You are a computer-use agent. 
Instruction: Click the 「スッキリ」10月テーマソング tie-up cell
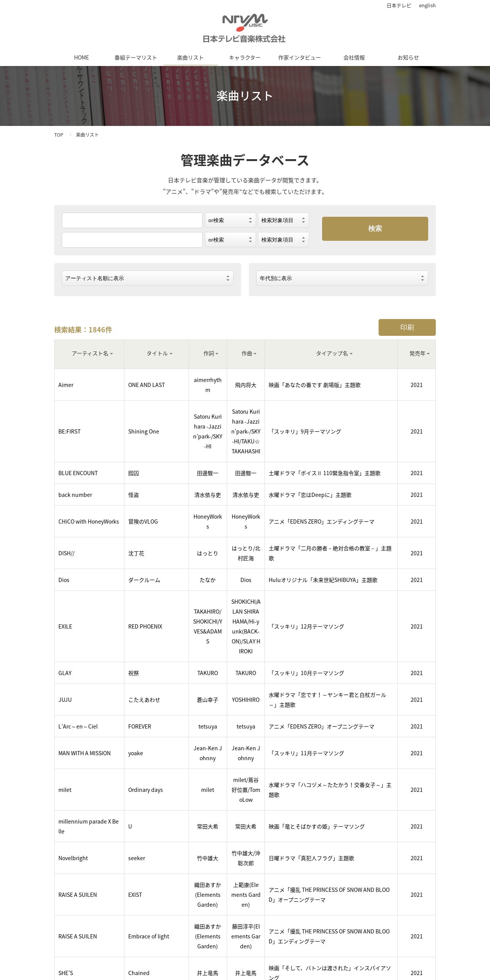coord(331,673)
